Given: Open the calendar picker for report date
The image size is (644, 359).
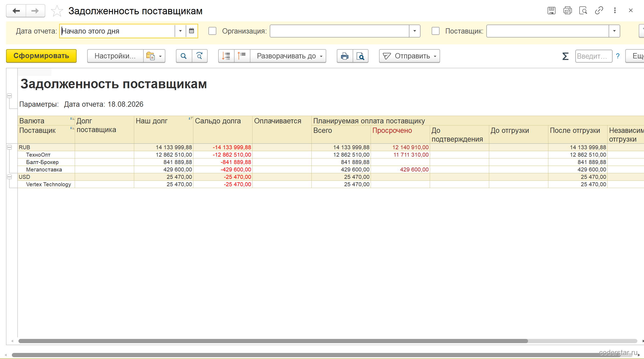Looking at the screenshot, I should point(192,31).
